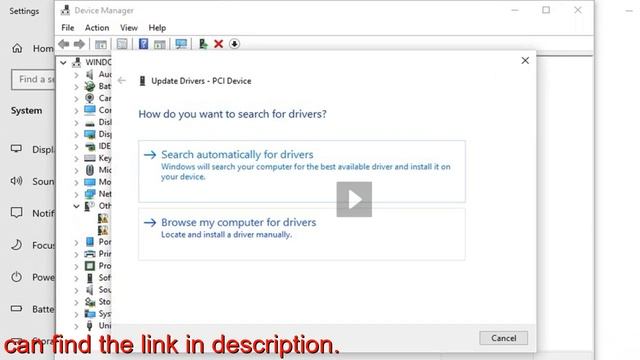This screenshot has width=640, height=360.
Task: Click the Universal Serial Bus icon in tree
Action: click(x=90, y=325)
